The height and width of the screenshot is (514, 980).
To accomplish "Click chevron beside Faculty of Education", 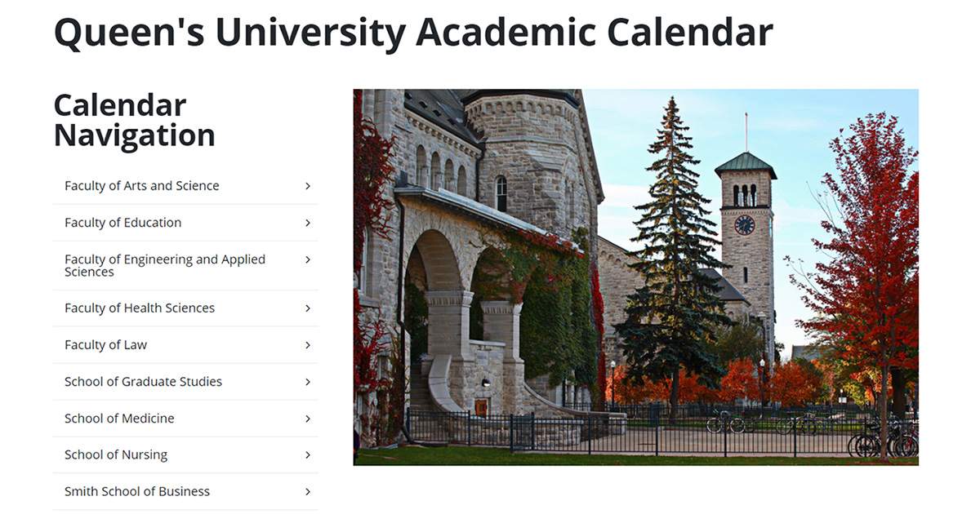I will click(x=308, y=223).
